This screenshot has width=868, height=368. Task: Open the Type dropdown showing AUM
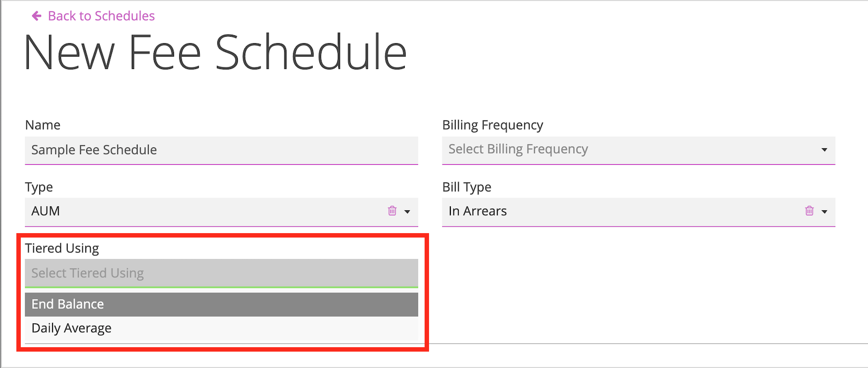tap(221, 212)
